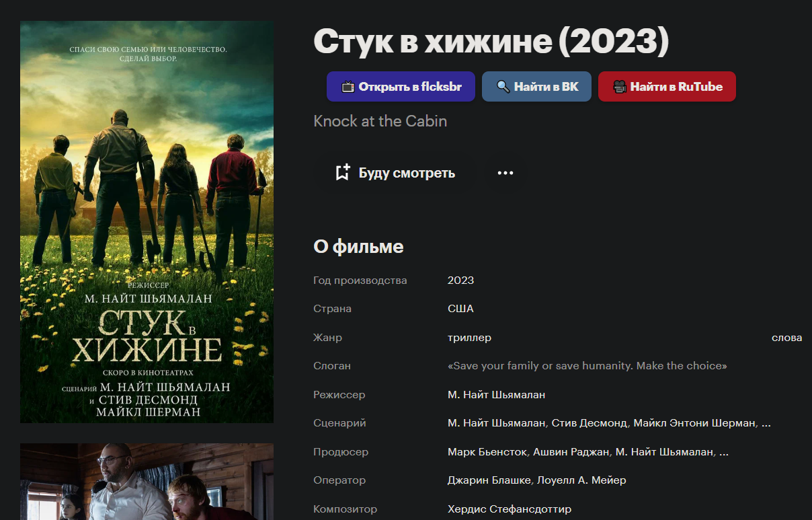Expand the screenwriters list ellipsis
812x520 pixels.
pos(766,424)
